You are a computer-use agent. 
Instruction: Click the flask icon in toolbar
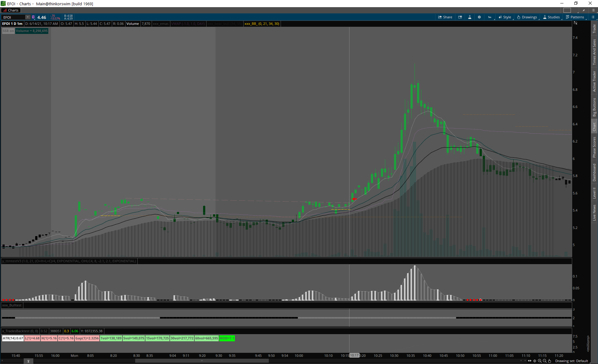[x=470, y=17]
